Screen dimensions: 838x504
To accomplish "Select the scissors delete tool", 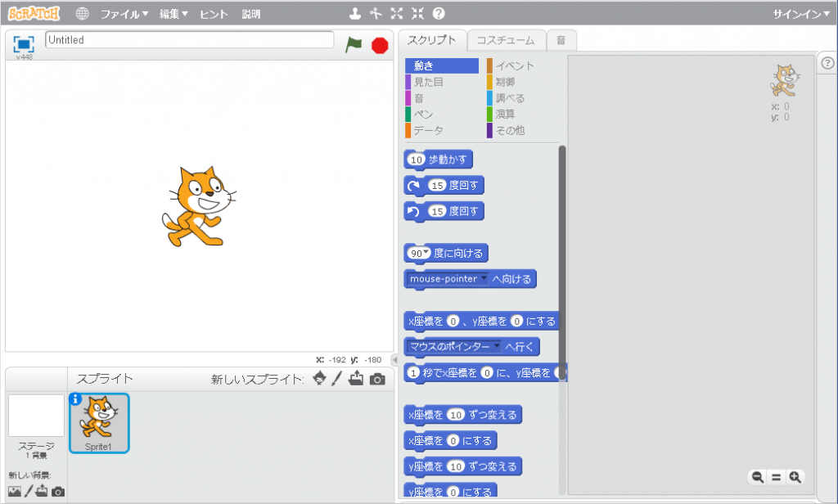I will click(x=376, y=14).
